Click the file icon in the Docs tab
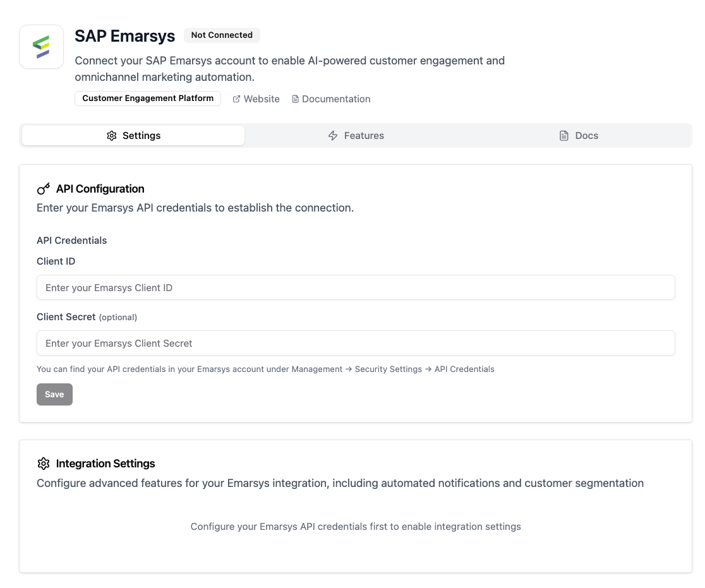Image resolution: width=705 pixels, height=588 pixels. [564, 136]
